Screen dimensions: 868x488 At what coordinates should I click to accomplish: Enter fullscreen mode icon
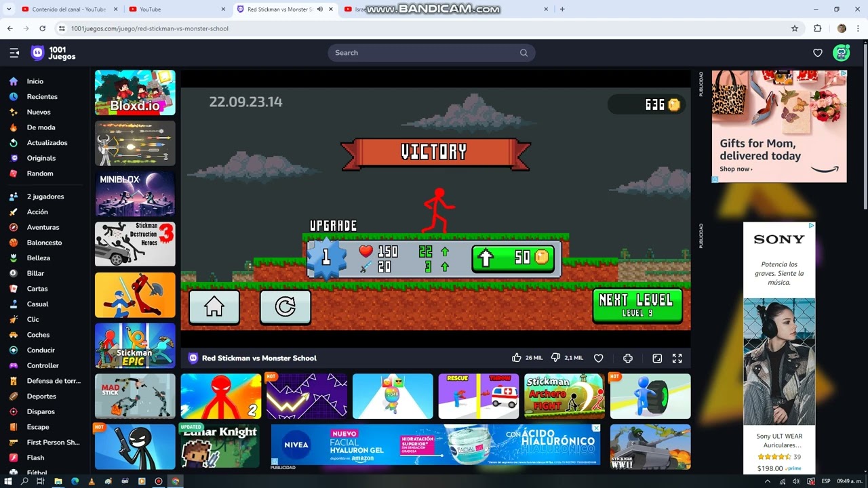677,358
